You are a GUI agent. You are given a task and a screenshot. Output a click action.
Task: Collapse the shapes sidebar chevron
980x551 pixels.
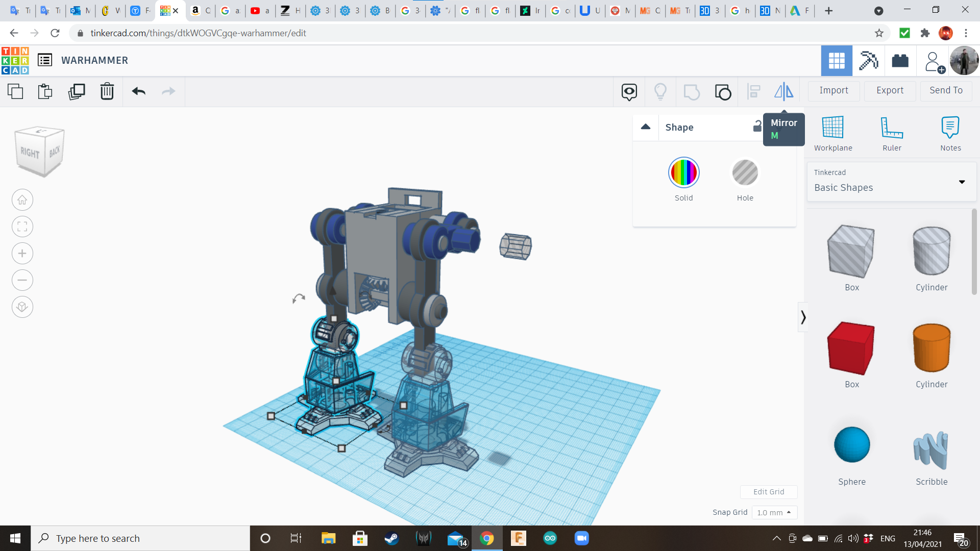click(x=803, y=317)
